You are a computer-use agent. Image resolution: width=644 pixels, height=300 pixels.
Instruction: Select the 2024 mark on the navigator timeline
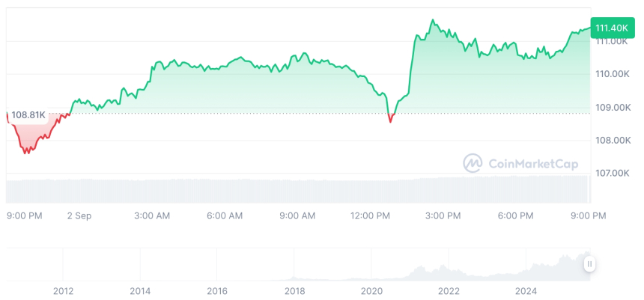click(x=526, y=290)
